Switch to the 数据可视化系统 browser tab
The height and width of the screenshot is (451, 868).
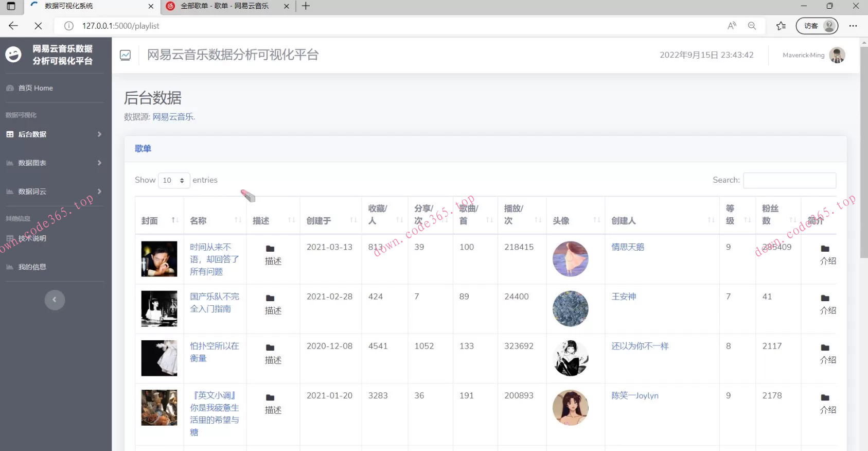[x=92, y=7]
